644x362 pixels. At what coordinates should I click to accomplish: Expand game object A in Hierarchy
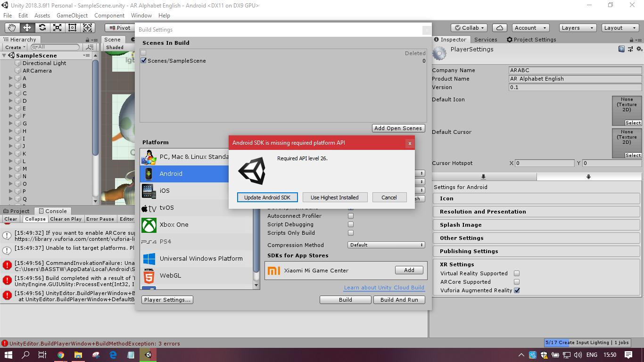11,78
